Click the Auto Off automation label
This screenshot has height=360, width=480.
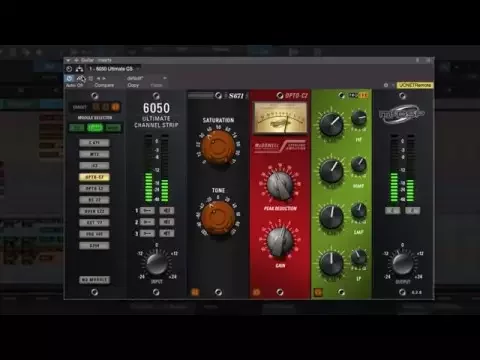[x=74, y=85]
